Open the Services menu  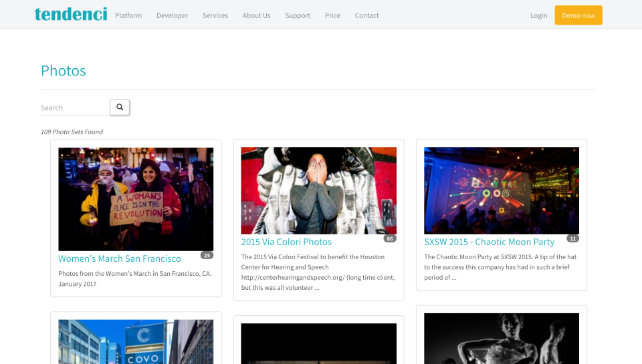click(x=215, y=15)
